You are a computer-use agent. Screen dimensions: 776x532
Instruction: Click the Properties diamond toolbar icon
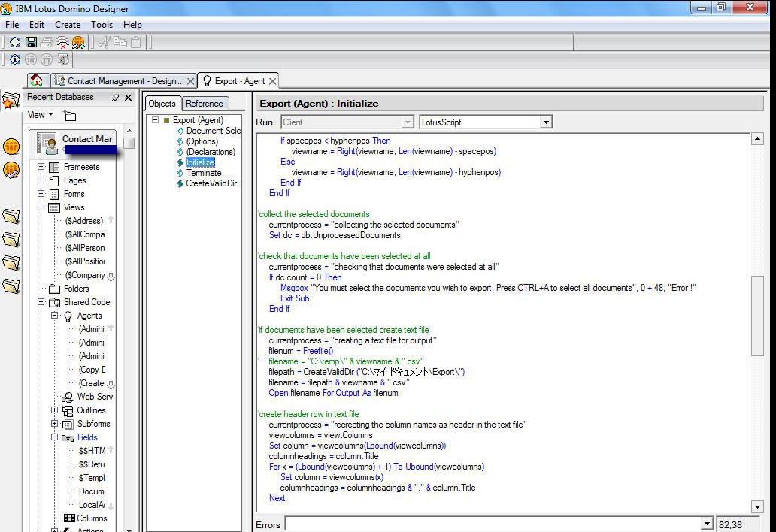tap(15, 43)
